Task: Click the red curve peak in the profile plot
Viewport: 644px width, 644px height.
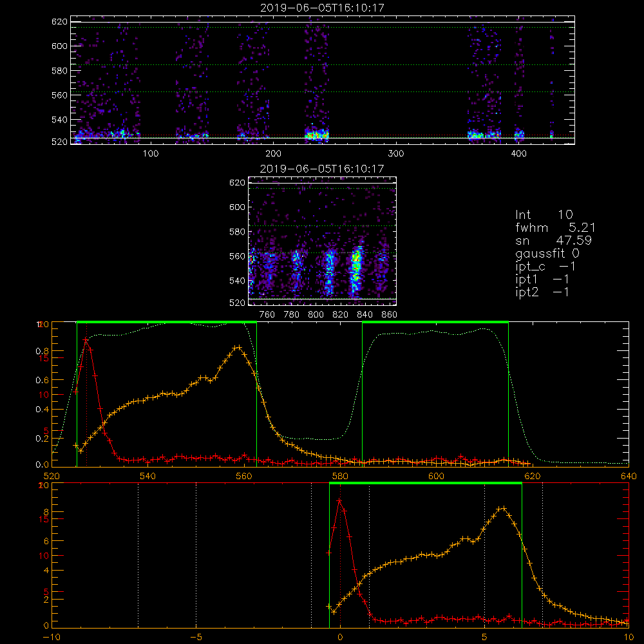Action: (86, 339)
